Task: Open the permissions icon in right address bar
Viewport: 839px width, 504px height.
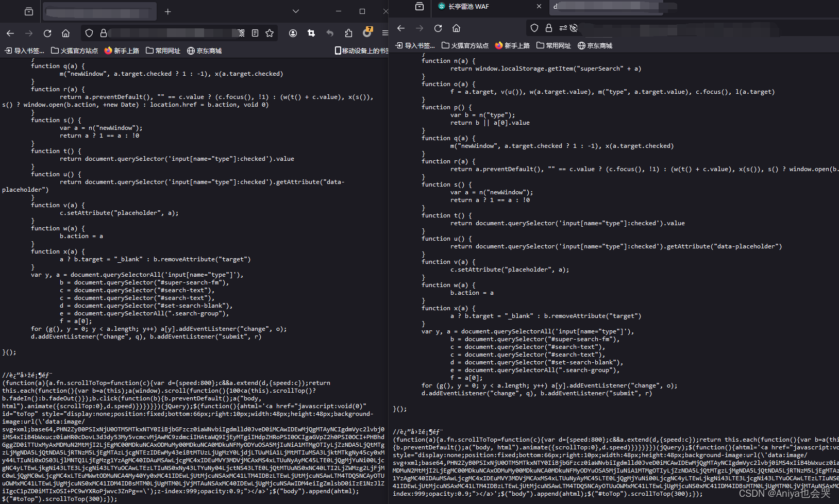Action: tap(563, 28)
